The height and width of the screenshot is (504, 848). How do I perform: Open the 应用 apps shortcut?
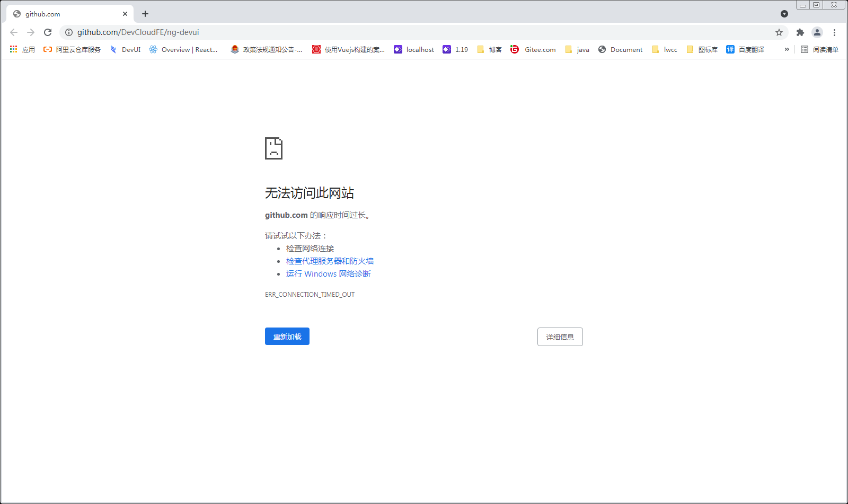point(22,49)
